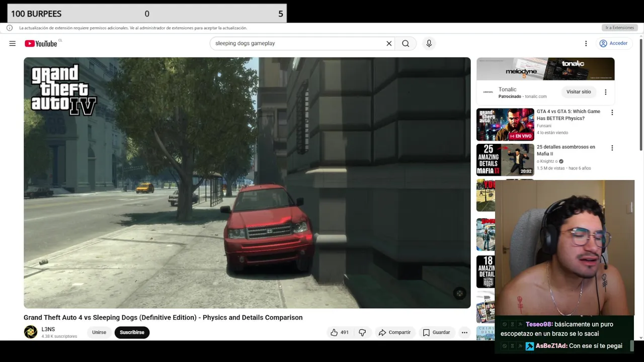Open options for the Mafia II video
This screenshot has width=644, height=362.
pyautogui.click(x=612, y=148)
